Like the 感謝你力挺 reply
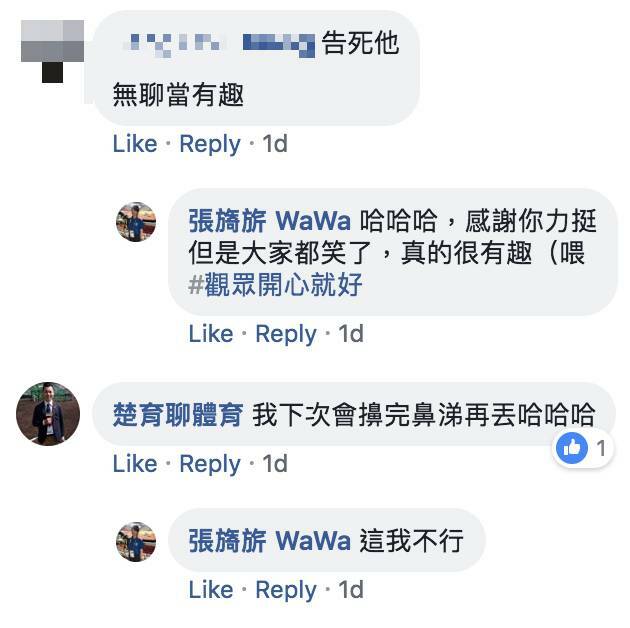 211,334
